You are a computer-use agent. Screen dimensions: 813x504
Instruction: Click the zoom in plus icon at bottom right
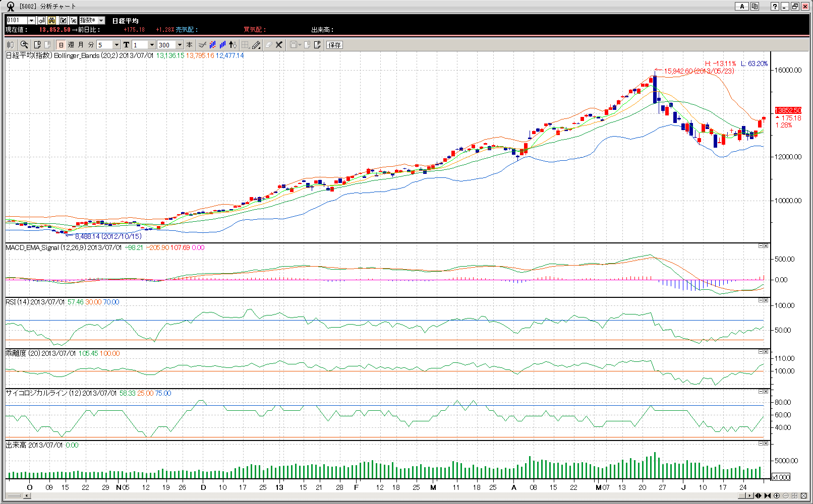click(x=777, y=496)
